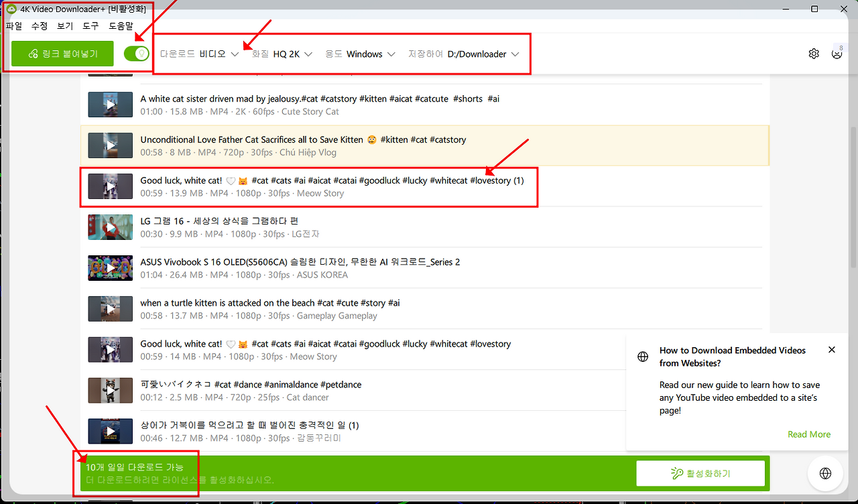
Task: Click the link icon inside 링크 붙여넣기 button
Action: pos(34,53)
